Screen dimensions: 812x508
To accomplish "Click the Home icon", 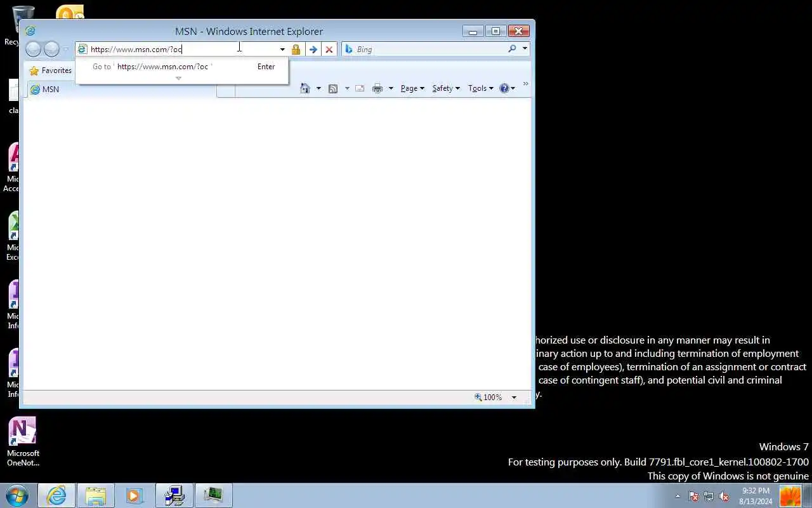I will (x=305, y=88).
